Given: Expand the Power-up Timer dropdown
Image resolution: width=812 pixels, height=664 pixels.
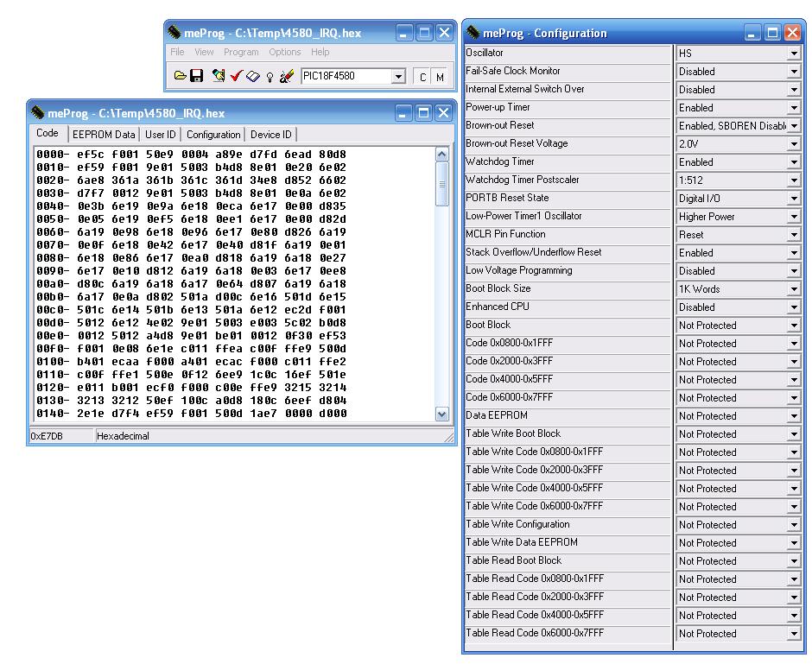Looking at the screenshot, I should coord(794,108).
